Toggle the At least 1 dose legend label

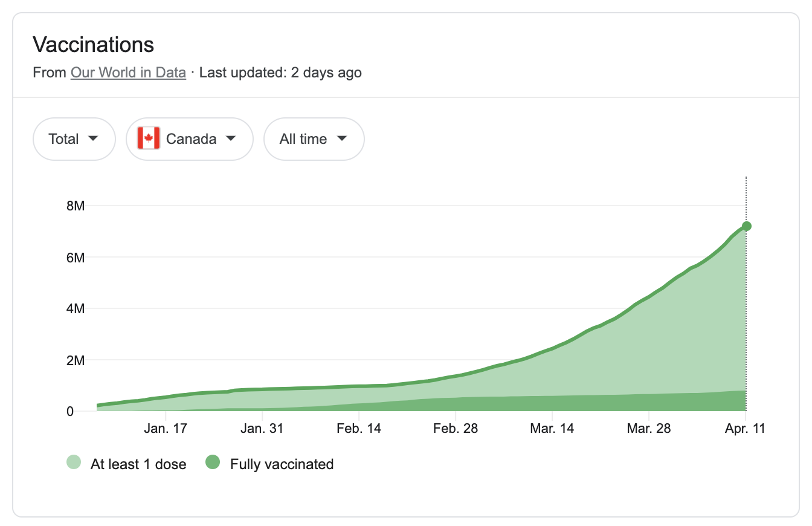pos(138,464)
